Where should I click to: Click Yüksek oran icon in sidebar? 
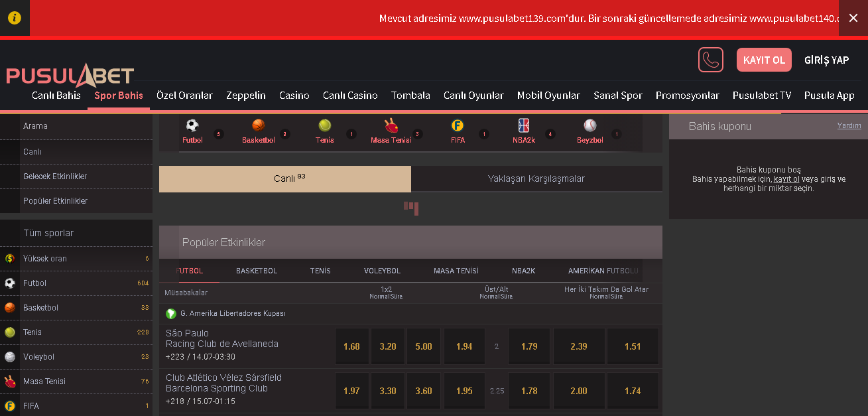pos(10,259)
